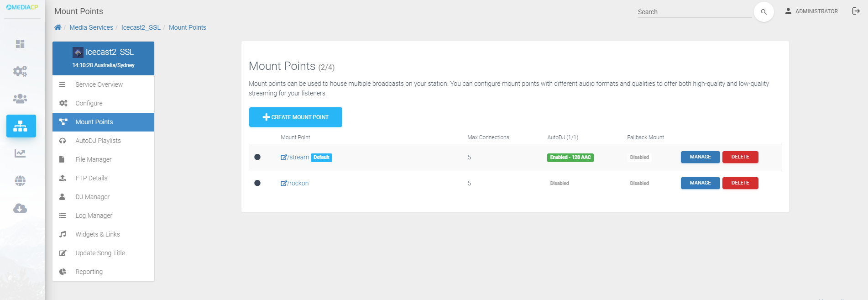The height and width of the screenshot is (300, 868).
Task: Open the users group icon in left rail
Action: pos(20,99)
